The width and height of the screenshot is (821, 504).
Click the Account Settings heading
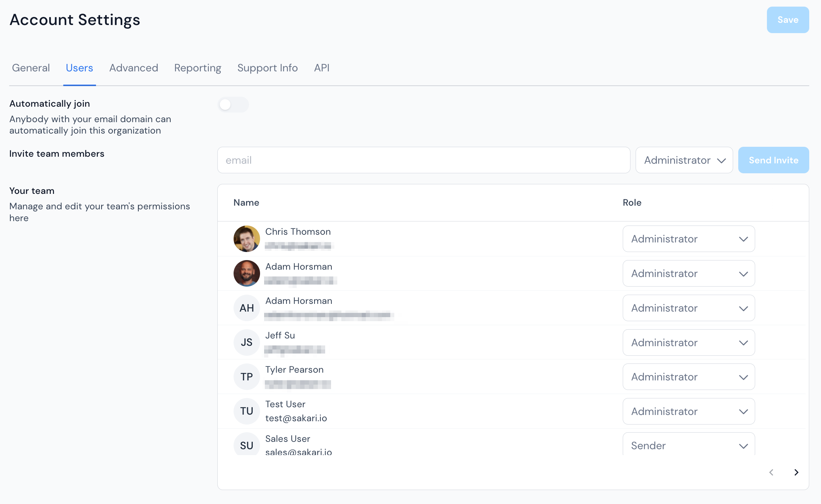click(75, 20)
